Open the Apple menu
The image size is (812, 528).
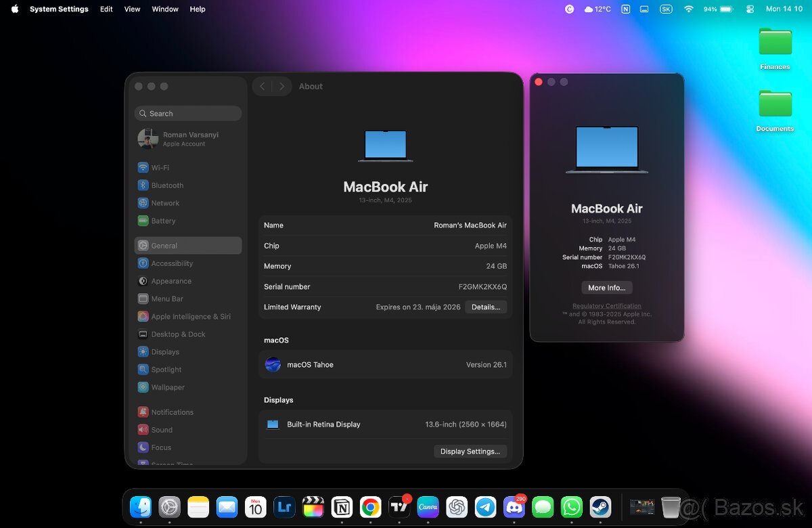click(x=14, y=9)
